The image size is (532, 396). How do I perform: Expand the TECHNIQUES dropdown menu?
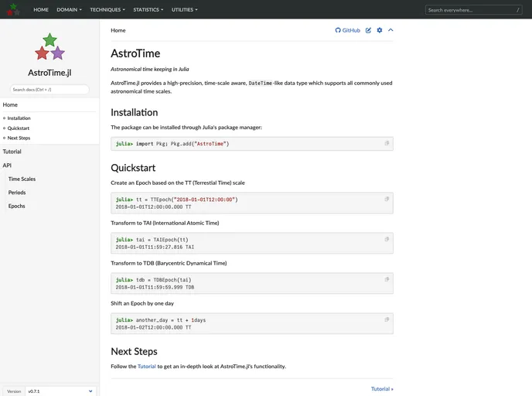pyautogui.click(x=107, y=9)
